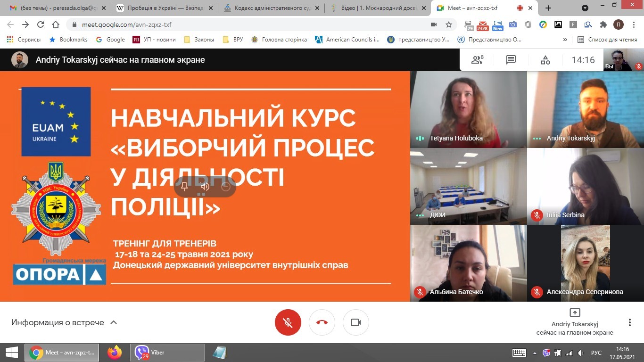Open the meeting chat panel
Image resolution: width=644 pixels, height=362 pixels.
[511, 60]
